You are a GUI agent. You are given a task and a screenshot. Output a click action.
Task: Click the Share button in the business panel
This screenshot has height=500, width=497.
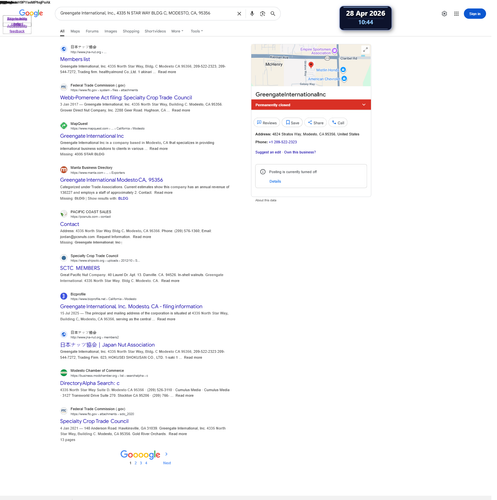[315, 123]
